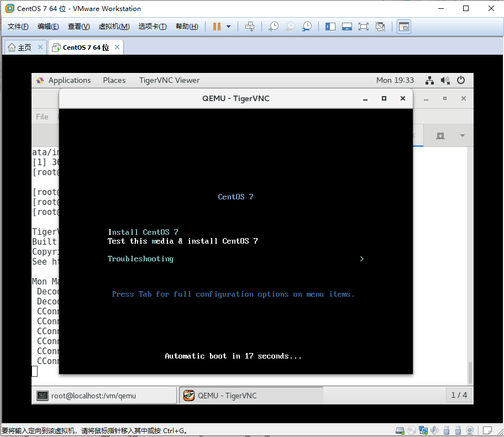
Task: Open the power options dropdown arrow
Action: 229,27
